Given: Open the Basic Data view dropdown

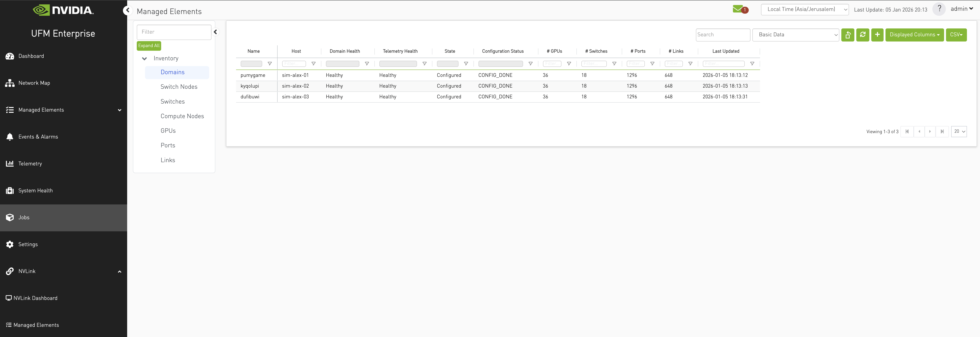Looking at the screenshot, I should tap(795, 35).
